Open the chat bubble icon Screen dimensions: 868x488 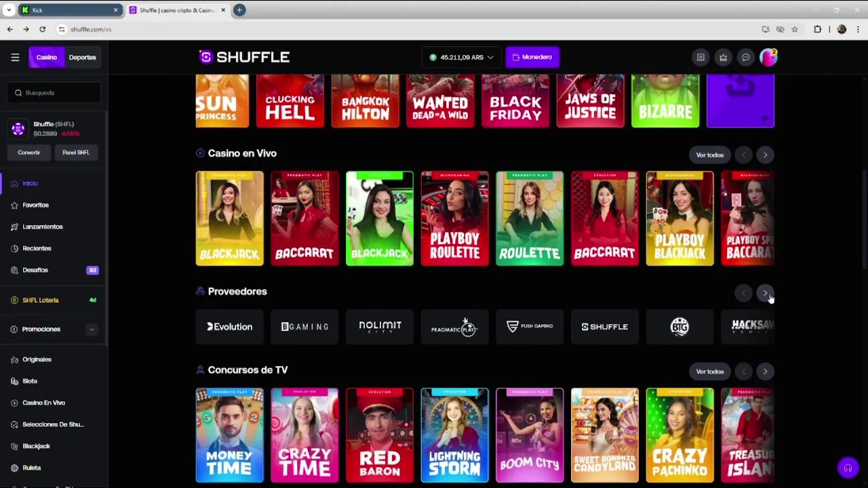tap(745, 58)
